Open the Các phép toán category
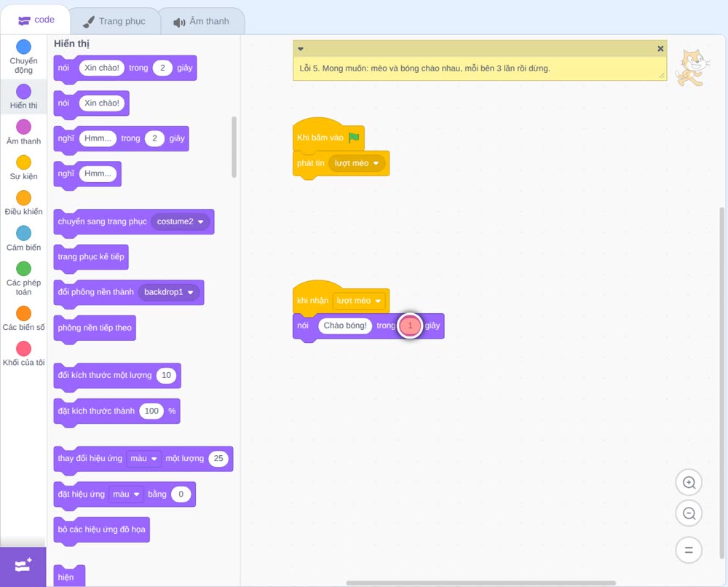The height and width of the screenshot is (587, 728). (24, 279)
